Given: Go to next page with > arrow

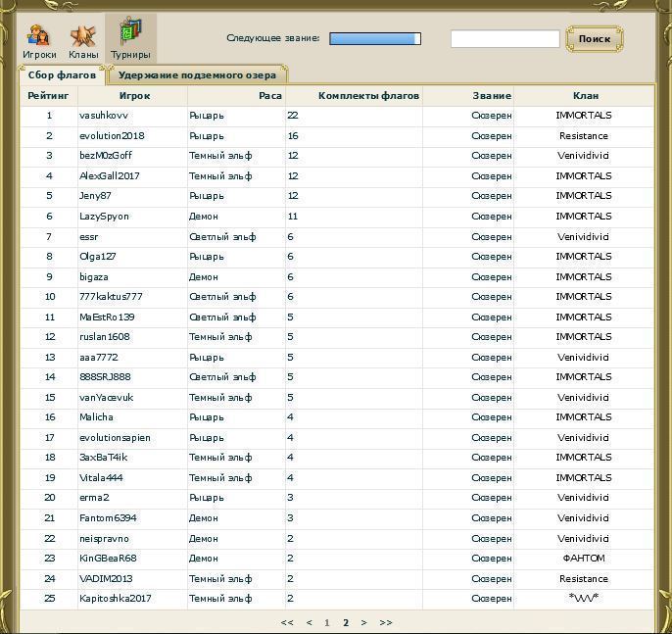Looking at the screenshot, I should tap(364, 622).
